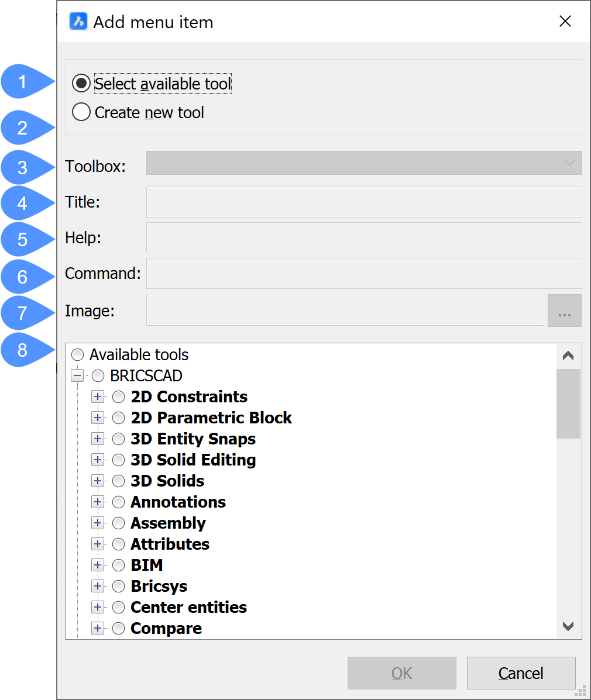
Task: Select the Assembly tree item
Action: [x=168, y=523]
